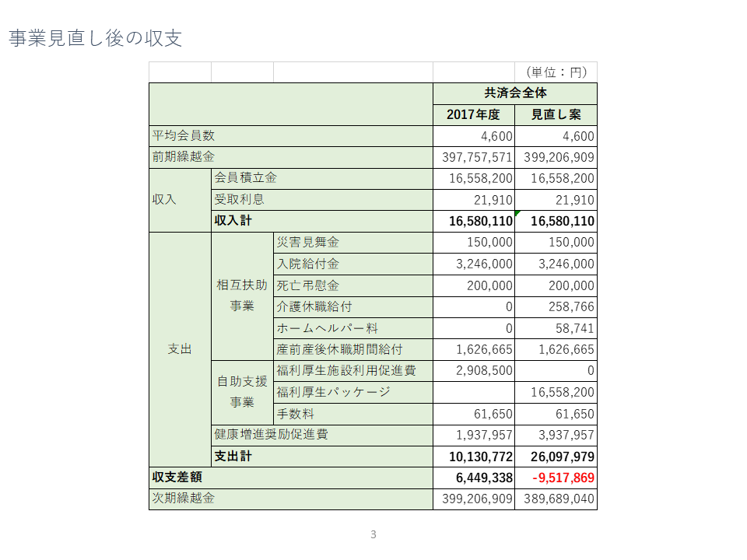This screenshot has width=747, height=560.
Task: Select the 災害見舞金 label cell
Action: click(x=307, y=243)
